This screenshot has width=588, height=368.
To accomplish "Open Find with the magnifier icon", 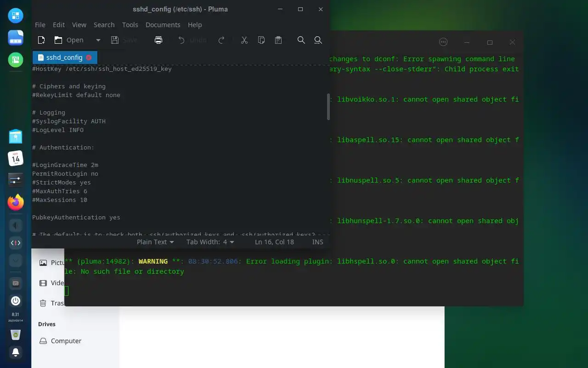I will pyautogui.click(x=301, y=40).
